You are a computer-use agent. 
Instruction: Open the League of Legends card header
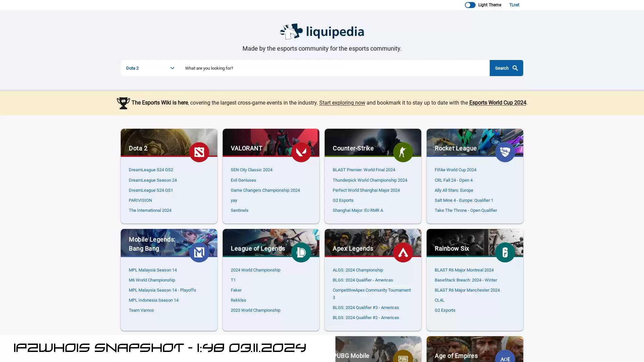(271, 243)
